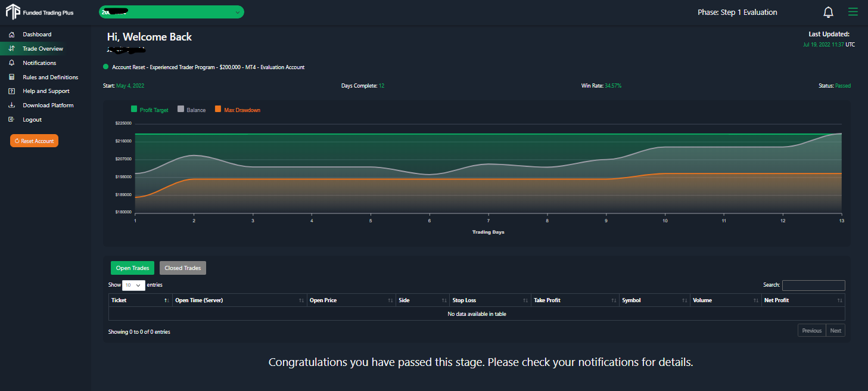Screen dimensions: 868x391
Task: Click the $225000 y-axis label
Action: point(123,123)
